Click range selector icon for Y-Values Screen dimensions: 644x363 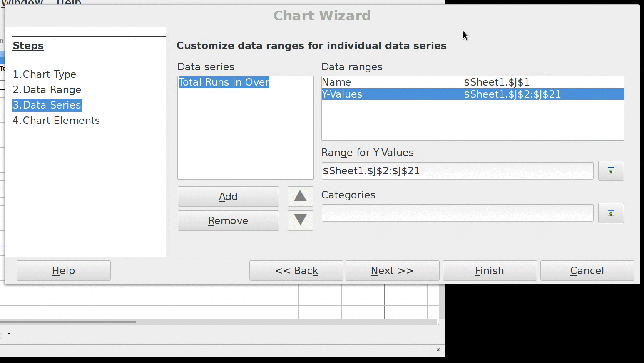coord(611,171)
